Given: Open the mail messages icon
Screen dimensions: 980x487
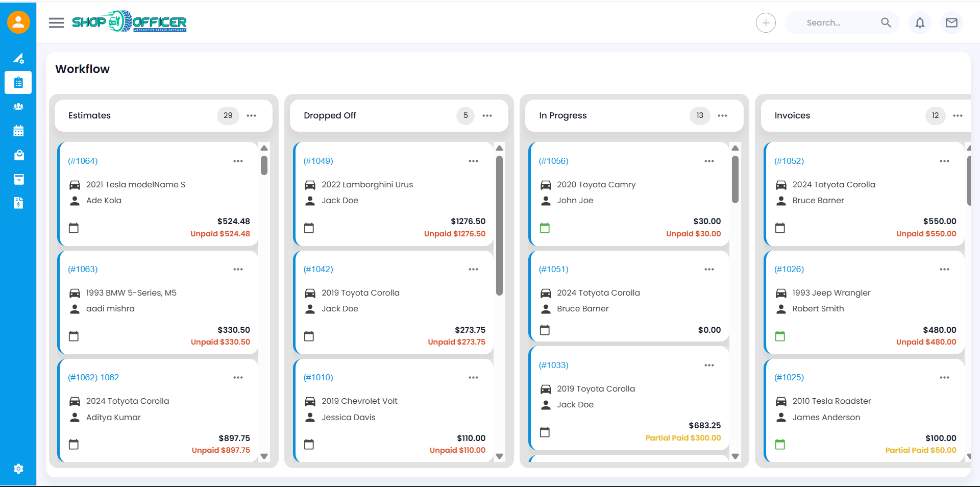Looking at the screenshot, I should (x=951, y=22).
